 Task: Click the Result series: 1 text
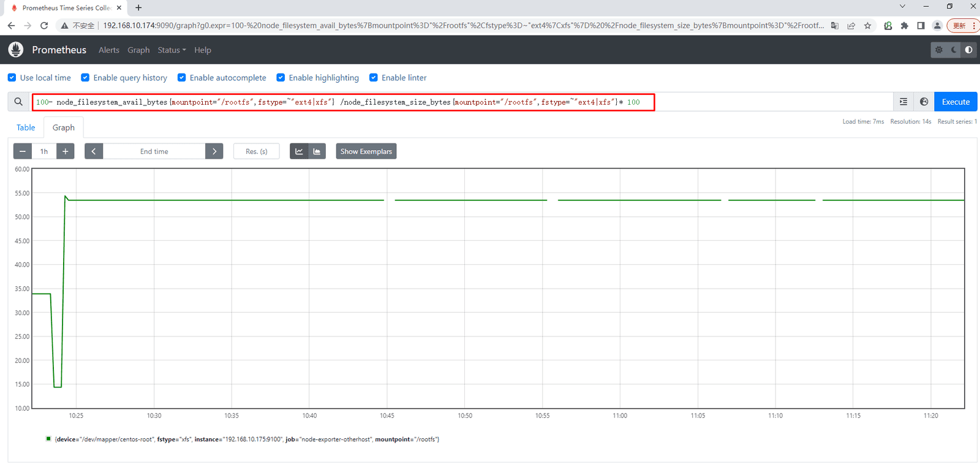(957, 121)
